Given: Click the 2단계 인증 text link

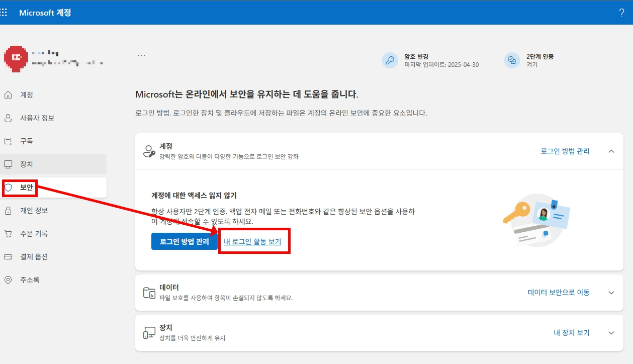Looking at the screenshot, I should point(540,57).
